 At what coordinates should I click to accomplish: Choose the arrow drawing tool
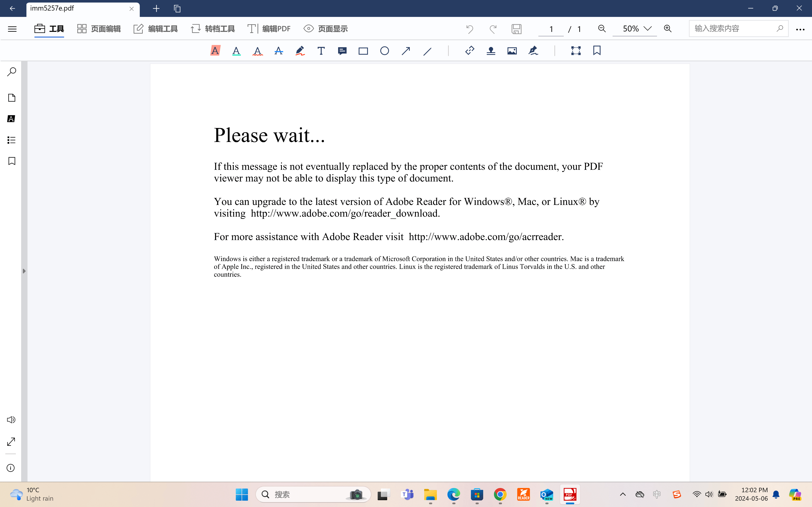(406, 51)
